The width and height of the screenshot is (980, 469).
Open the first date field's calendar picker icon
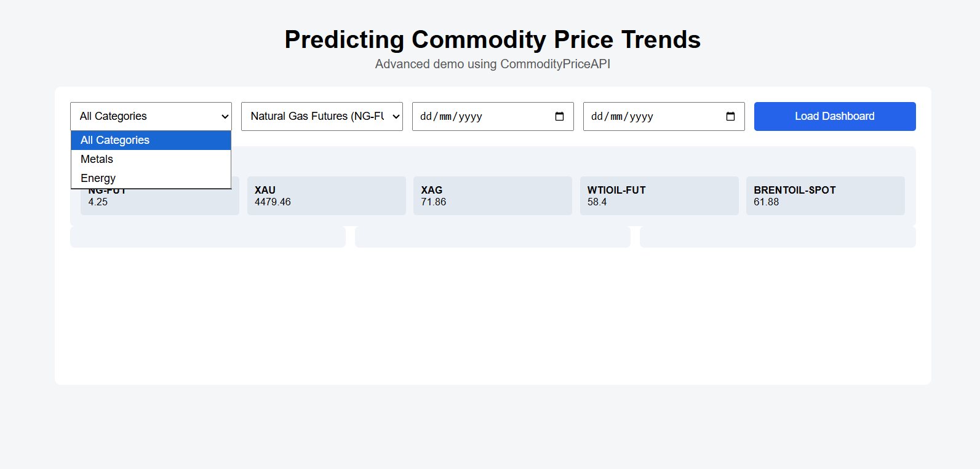[x=559, y=116]
